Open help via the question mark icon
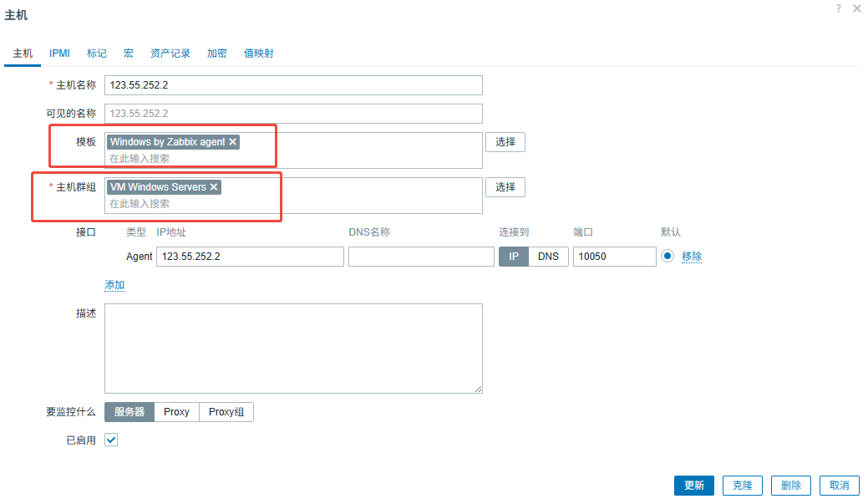This screenshot has width=868, height=504. click(x=838, y=8)
